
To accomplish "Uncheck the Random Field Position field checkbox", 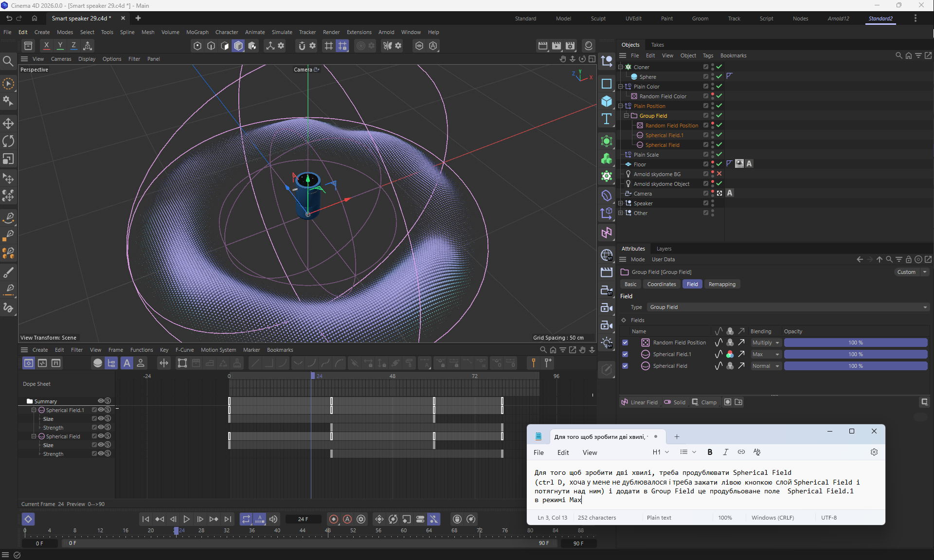I will coord(625,343).
